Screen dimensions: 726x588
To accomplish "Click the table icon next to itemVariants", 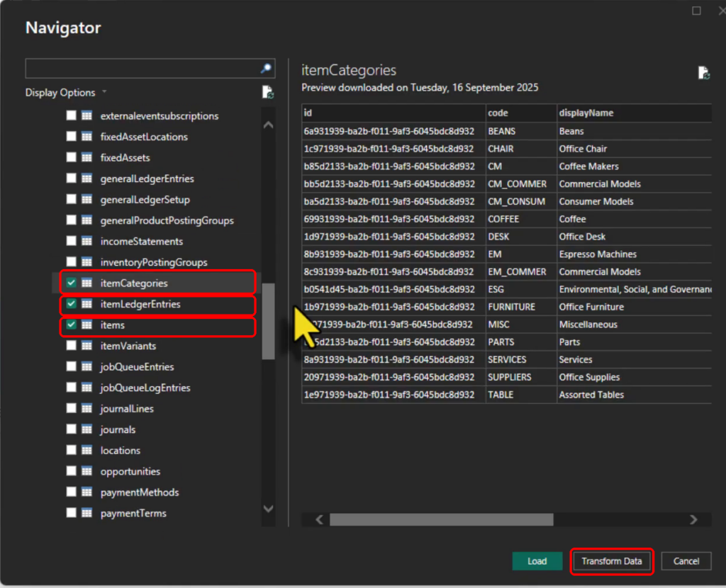I will click(x=86, y=346).
